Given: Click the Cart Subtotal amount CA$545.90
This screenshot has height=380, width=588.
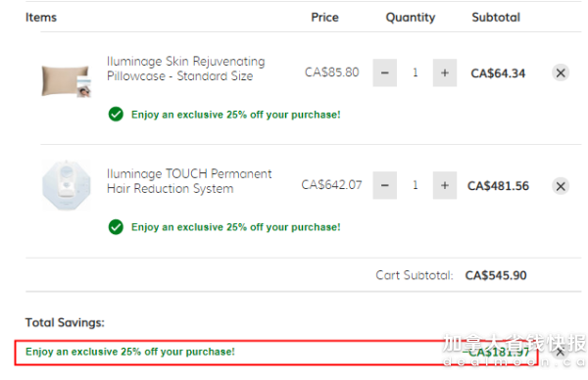Looking at the screenshot, I should pyautogui.click(x=496, y=275).
